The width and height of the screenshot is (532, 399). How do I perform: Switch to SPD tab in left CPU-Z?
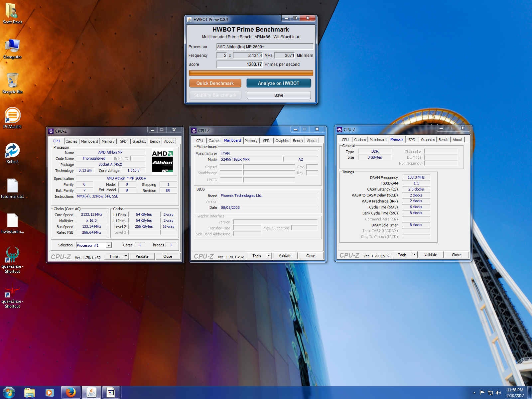pyautogui.click(x=123, y=141)
